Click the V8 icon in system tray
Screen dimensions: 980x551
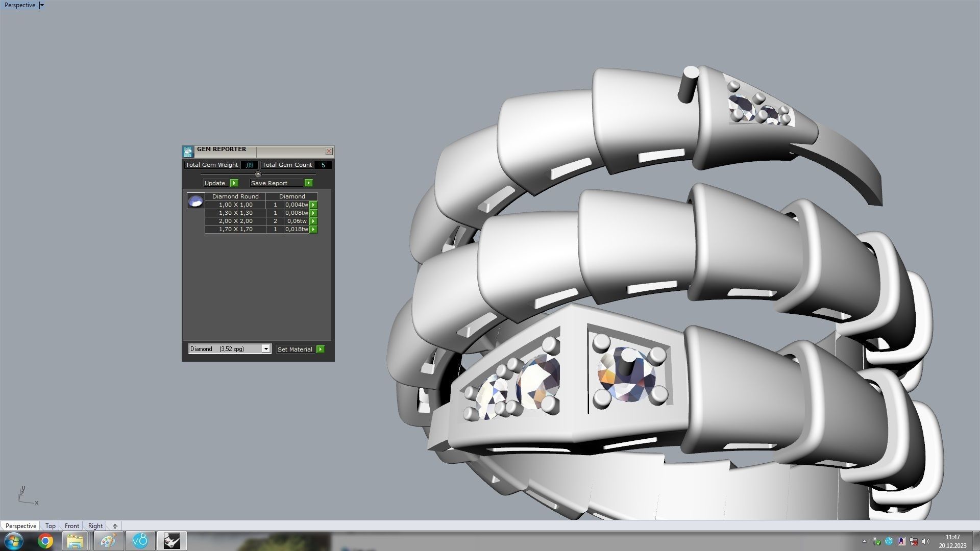pos(889,541)
